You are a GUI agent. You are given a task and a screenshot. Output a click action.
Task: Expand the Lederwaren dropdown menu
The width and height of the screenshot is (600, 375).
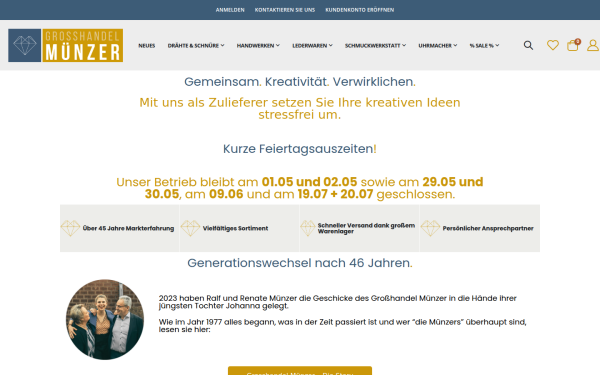point(312,46)
